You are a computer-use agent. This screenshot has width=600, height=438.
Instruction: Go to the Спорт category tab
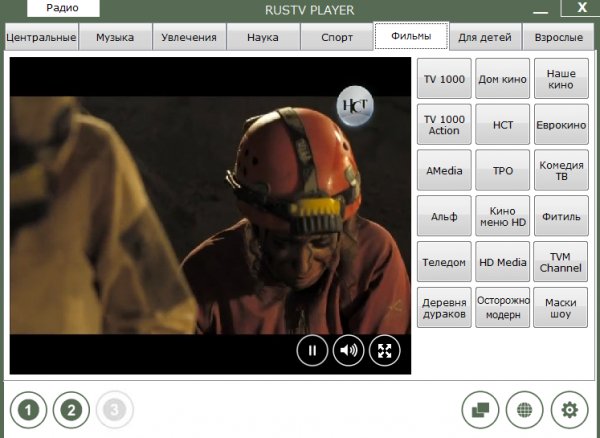coord(337,37)
